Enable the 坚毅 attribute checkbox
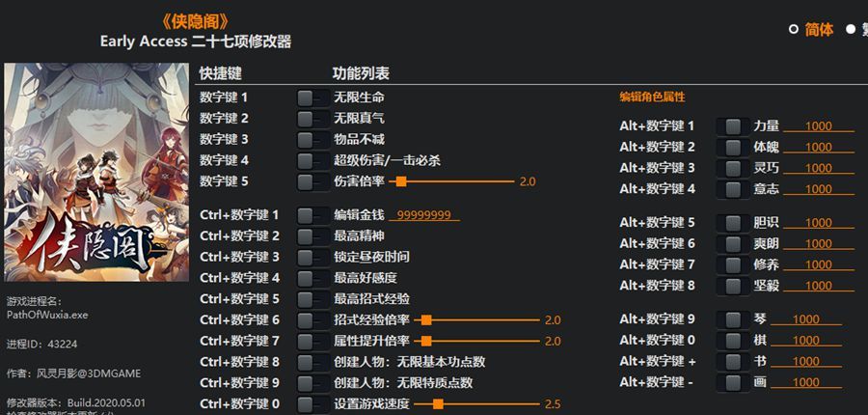Image resolution: width=868 pixels, height=415 pixels. click(732, 286)
